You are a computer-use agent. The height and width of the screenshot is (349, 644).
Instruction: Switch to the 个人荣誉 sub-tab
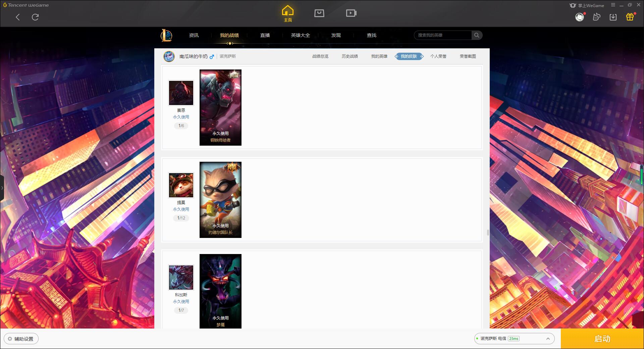438,56
